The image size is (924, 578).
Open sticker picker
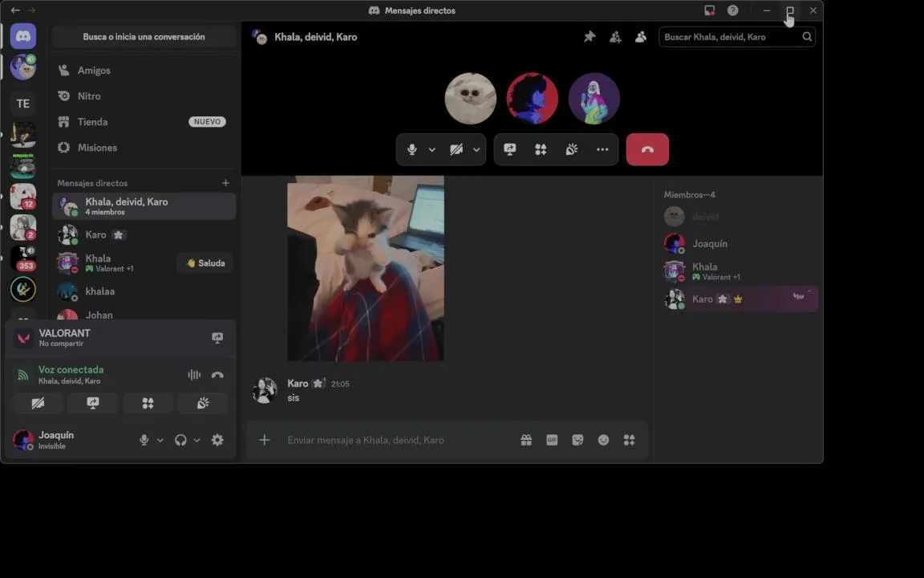(x=577, y=440)
